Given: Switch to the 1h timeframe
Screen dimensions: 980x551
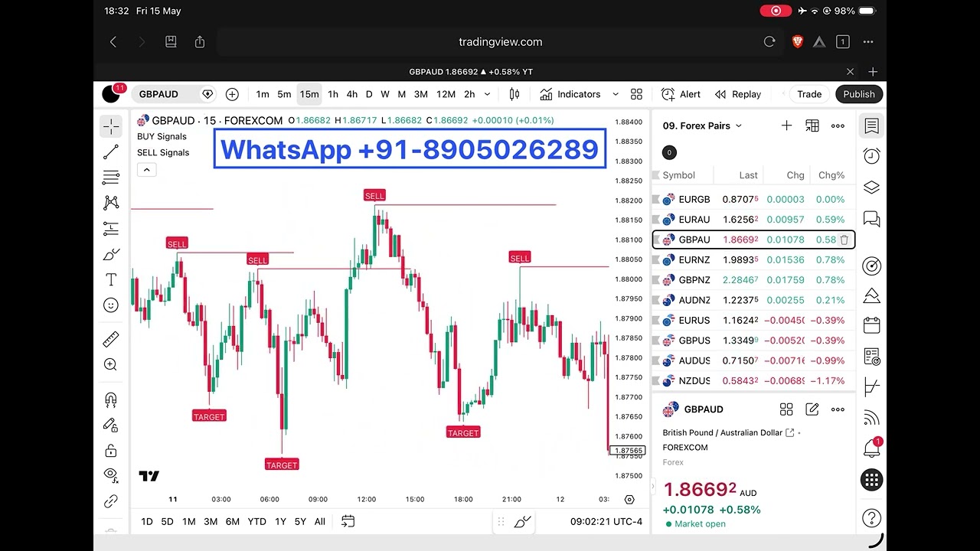Looking at the screenshot, I should [333, 94].
